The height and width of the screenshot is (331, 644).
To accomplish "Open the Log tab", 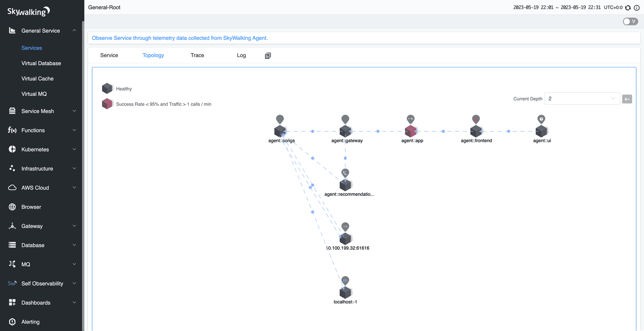I will point(241,55).
